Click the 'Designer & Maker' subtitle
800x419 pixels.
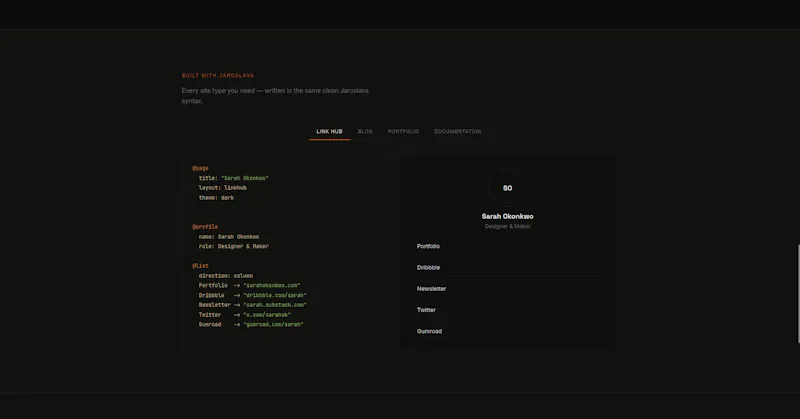(x=507, y=226)
